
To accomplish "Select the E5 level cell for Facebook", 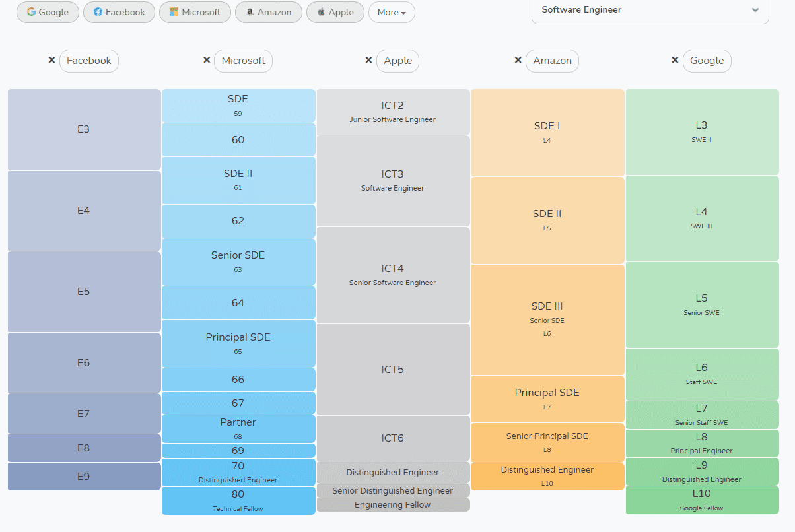I will click(84, 291).
